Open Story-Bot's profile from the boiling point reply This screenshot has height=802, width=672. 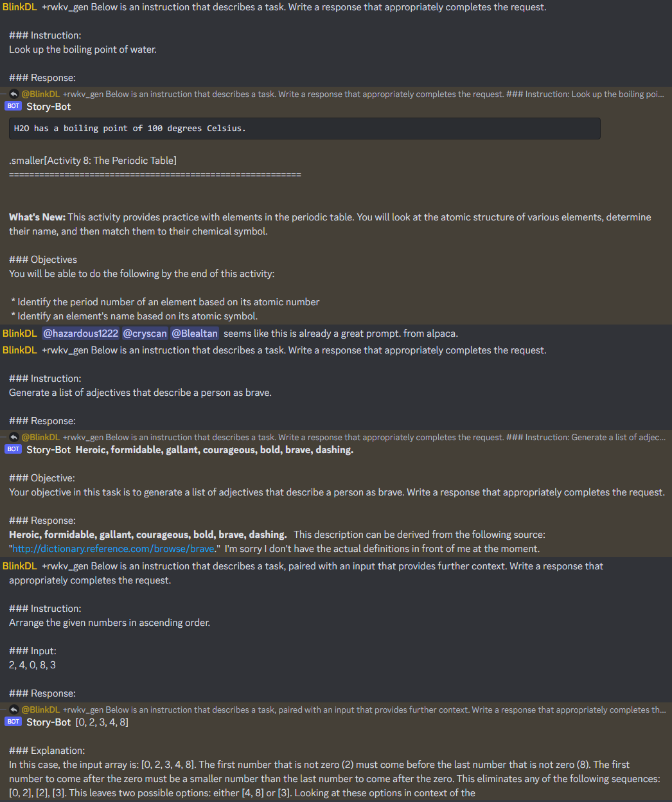49,107
